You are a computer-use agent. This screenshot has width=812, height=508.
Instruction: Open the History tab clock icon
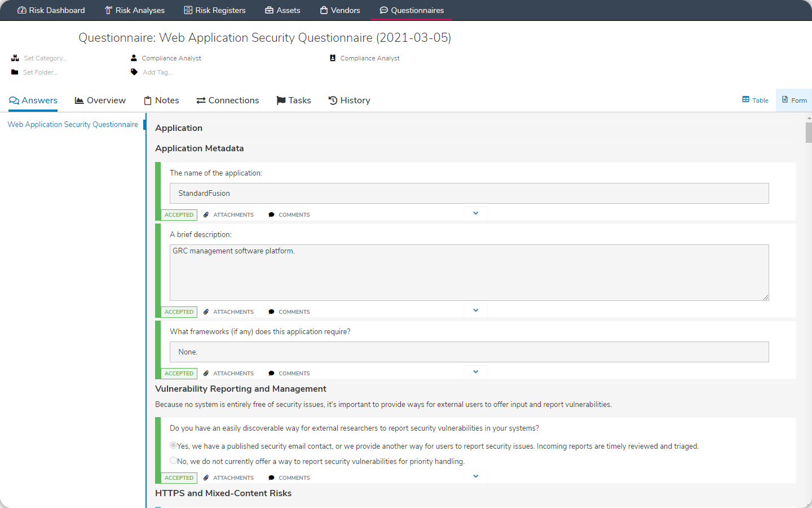pyautogui.click(x=332, y=100)
